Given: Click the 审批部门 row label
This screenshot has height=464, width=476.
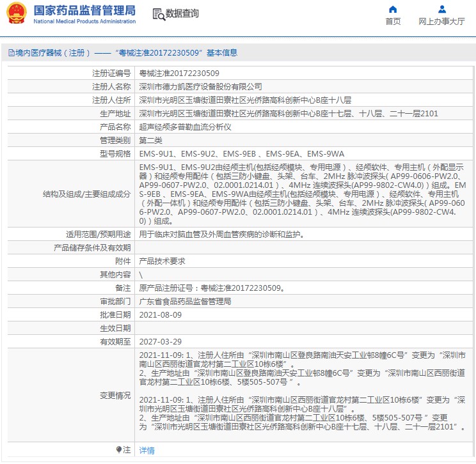Looking at the screenshot, I should tap(115, 302).
